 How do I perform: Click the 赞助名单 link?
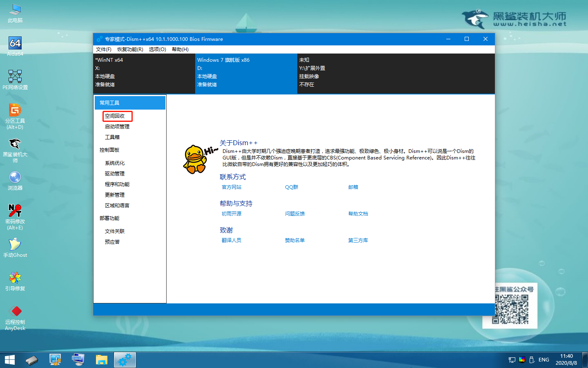click(x=295, y=240)
